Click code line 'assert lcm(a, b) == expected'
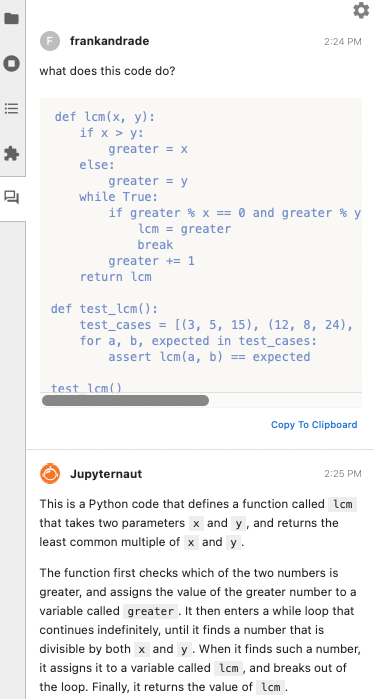Viewport: 374px width, 699px height. [209, 357]
